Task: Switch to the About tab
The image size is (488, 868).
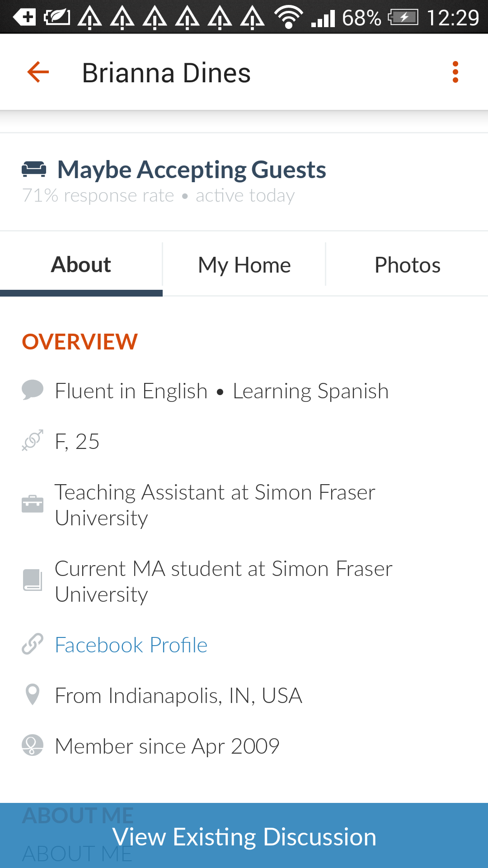Action: pos(81,264)
